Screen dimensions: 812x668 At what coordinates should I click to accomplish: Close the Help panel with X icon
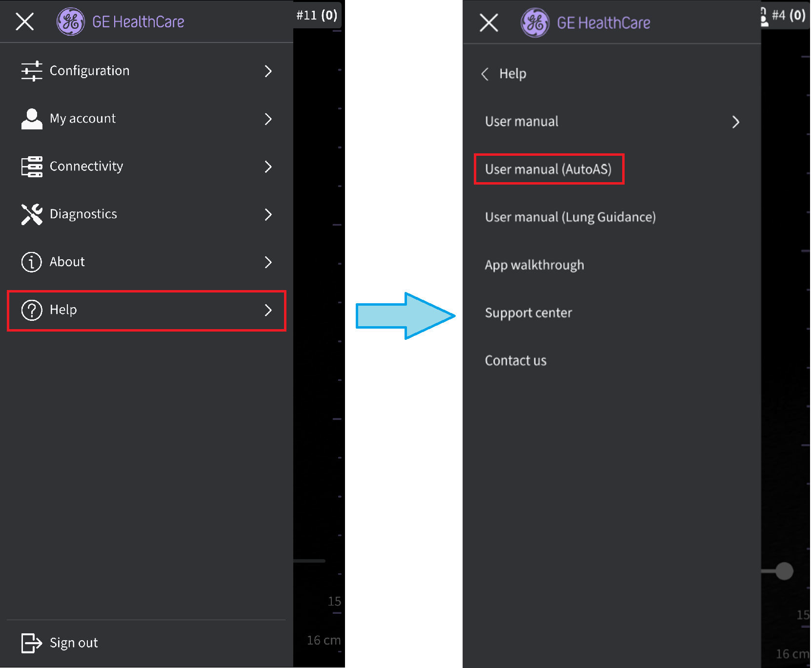click(488, 22)
